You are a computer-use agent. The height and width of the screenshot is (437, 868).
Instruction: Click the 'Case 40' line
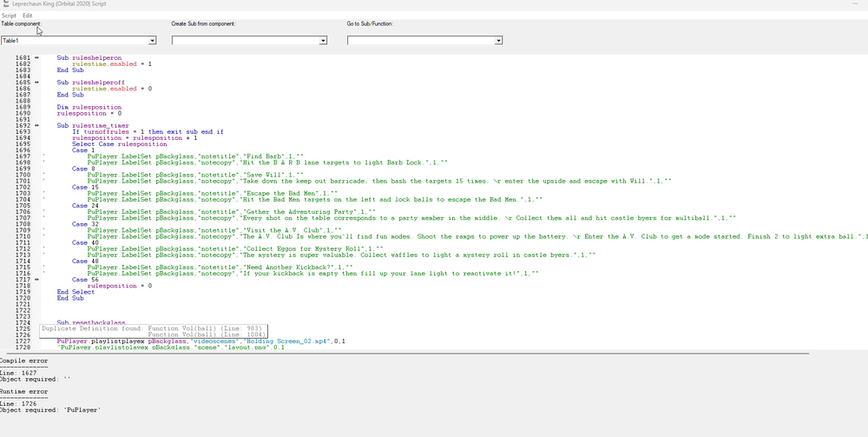coord(85,242)
